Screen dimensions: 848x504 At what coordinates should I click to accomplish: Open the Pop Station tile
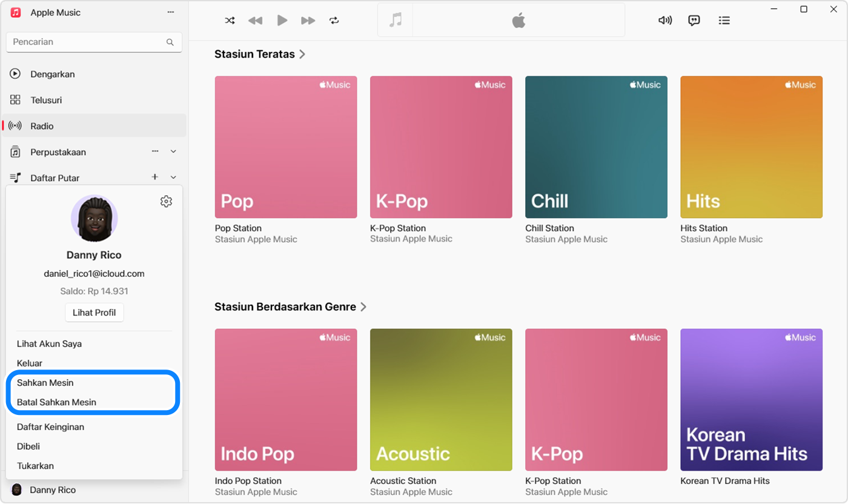[286, 147]
